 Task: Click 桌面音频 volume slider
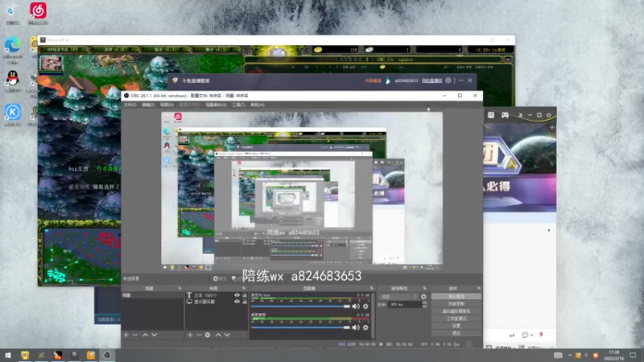(300, 327)
